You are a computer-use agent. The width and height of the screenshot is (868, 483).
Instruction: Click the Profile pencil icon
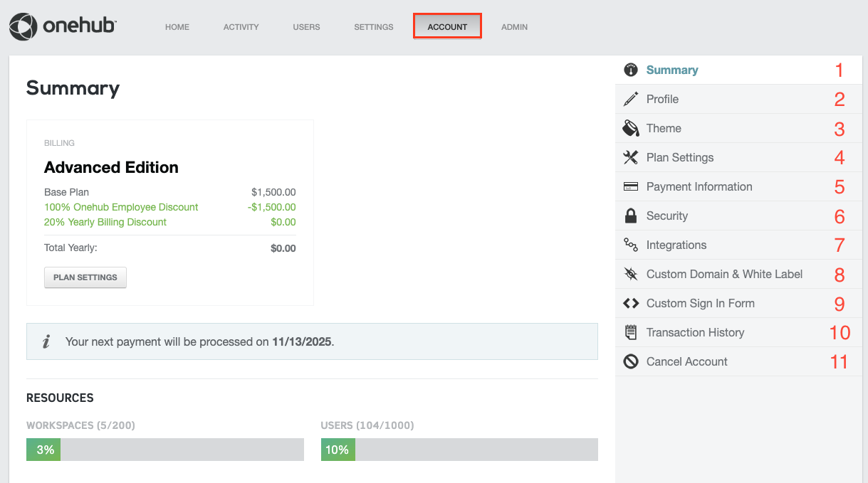pyautogui.click(x=630, y=99)
